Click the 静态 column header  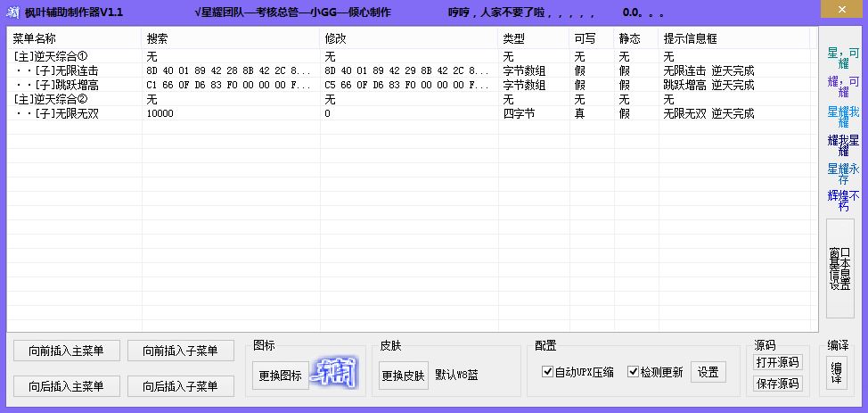coord(636,38)
